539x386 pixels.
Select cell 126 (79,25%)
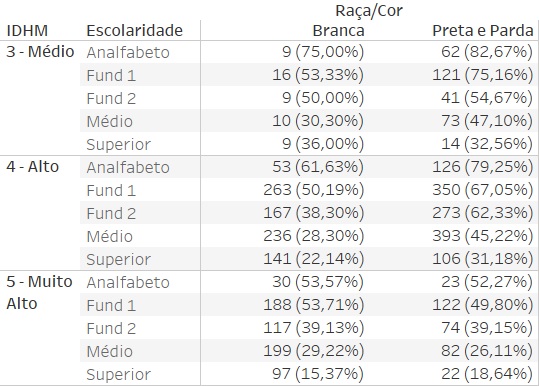coord(483,167)
